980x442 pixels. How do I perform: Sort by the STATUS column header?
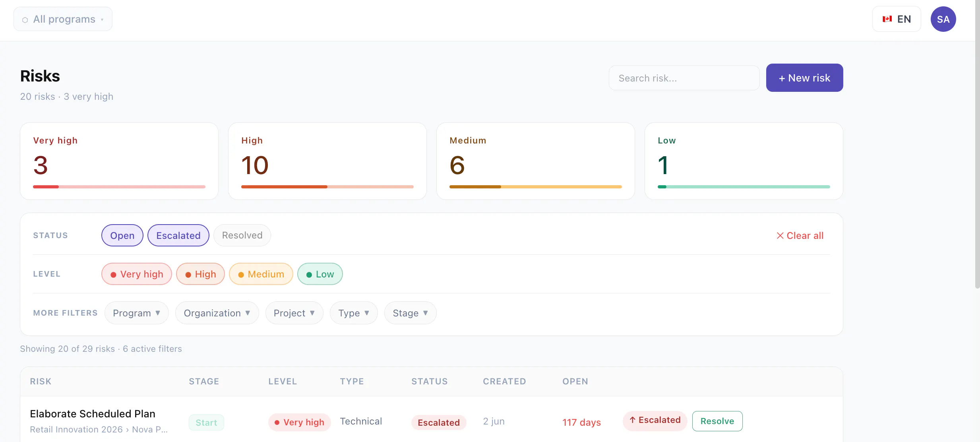pos(430,381)
